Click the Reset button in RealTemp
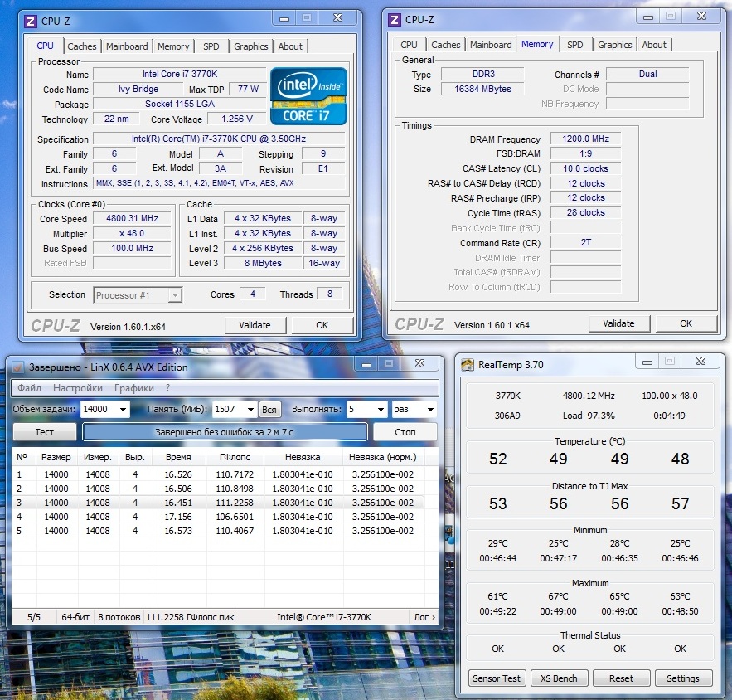Image resolution: width=732 pixels, height=700 pixels. tap(621, 678)
